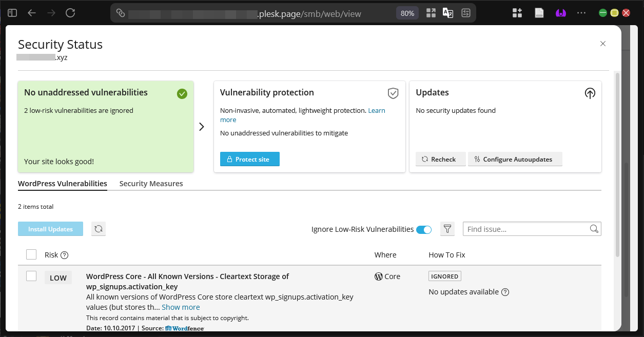The width and height of the screenshot is (644, 337).
Task: Click the document page icon in browser toolbar
Action: (539, 13)
